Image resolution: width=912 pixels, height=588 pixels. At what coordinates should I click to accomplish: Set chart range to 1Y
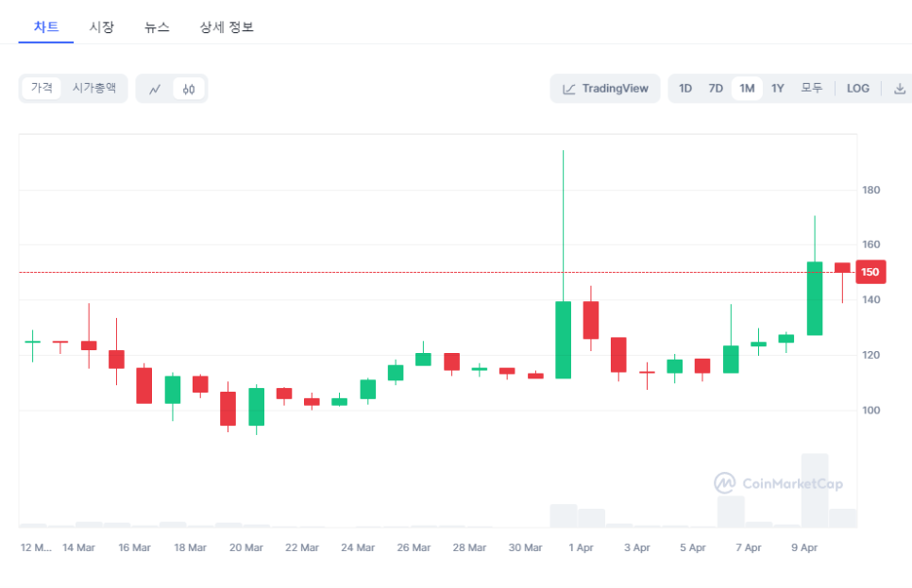pyautogui.click(x=778, y=89)
